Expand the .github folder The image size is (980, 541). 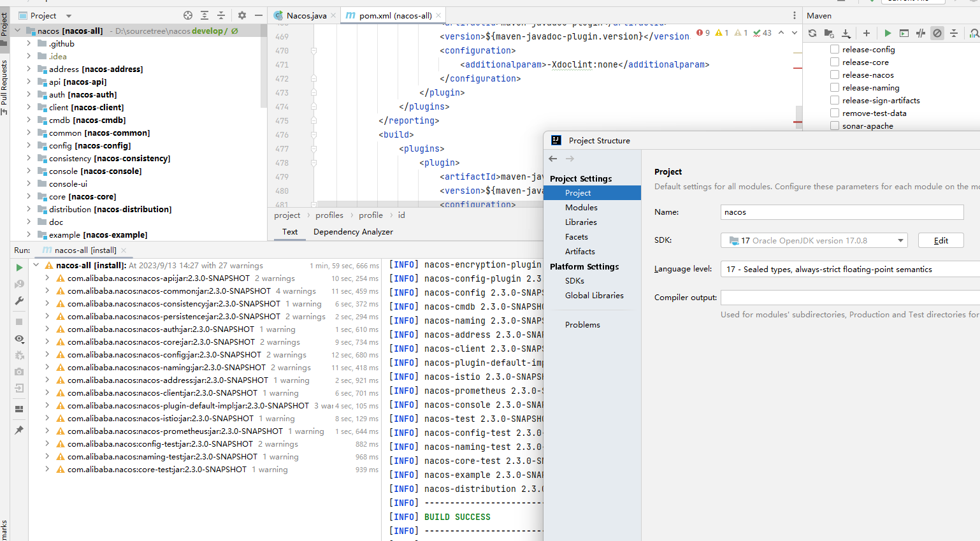[x=29, y=43]
